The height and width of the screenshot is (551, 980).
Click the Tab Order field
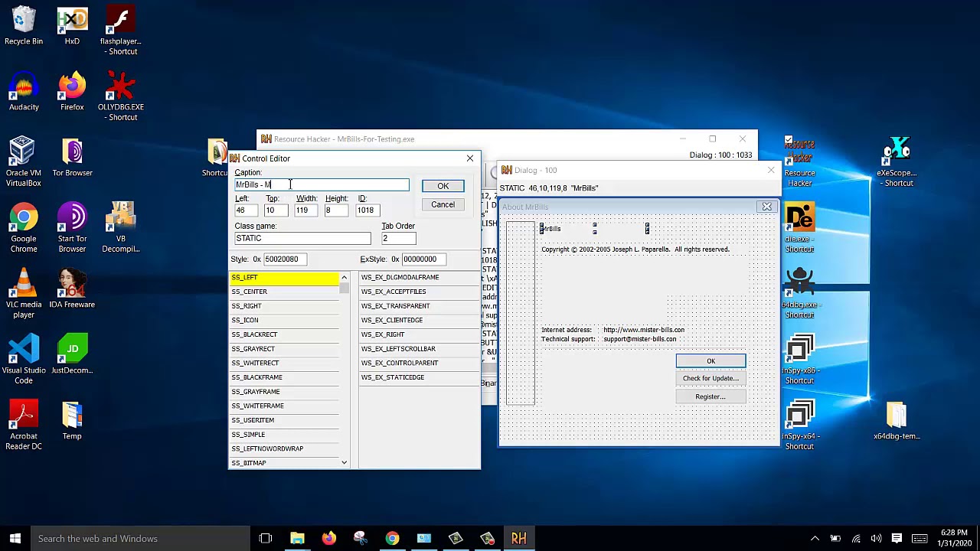(399, 238)
